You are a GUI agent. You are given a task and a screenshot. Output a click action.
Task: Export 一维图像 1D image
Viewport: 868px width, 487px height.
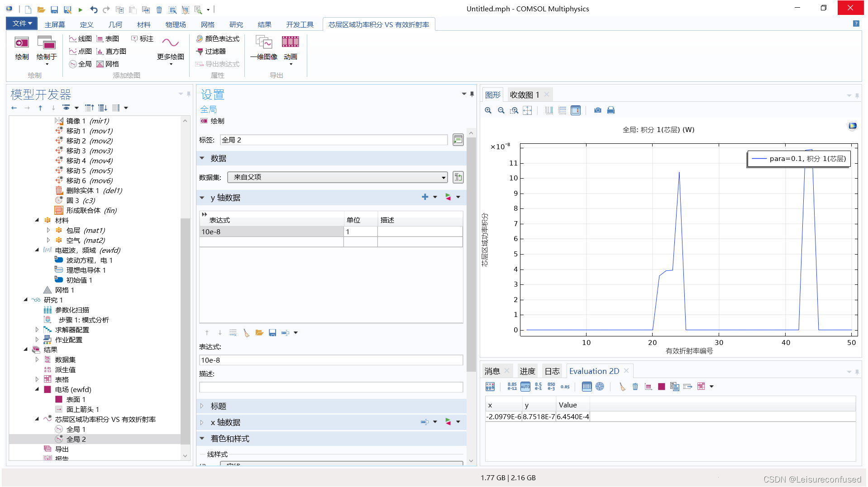[264, 48]
